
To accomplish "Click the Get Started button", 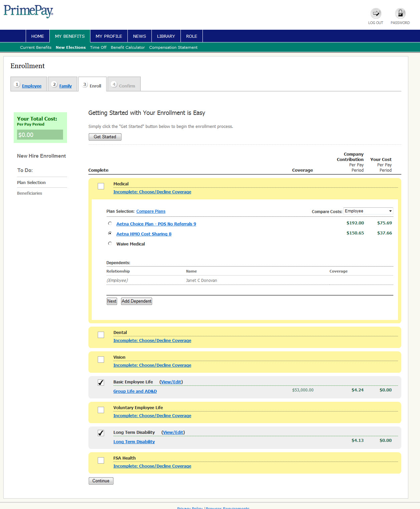I will click(105, 137).
